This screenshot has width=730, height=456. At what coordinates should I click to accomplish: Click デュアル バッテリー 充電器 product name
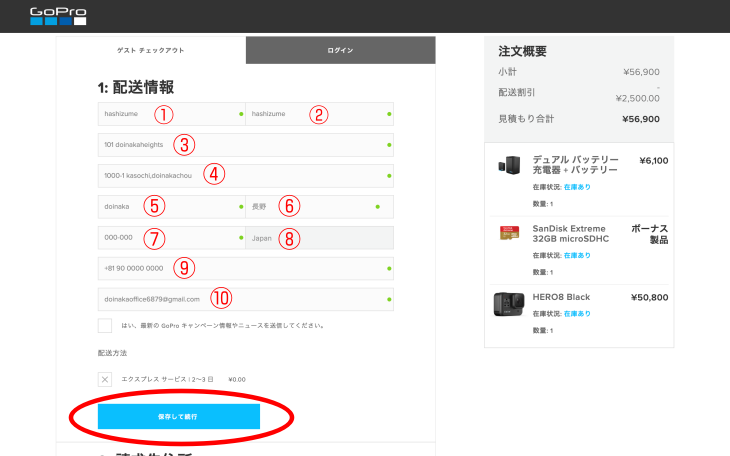click(575, 165)
